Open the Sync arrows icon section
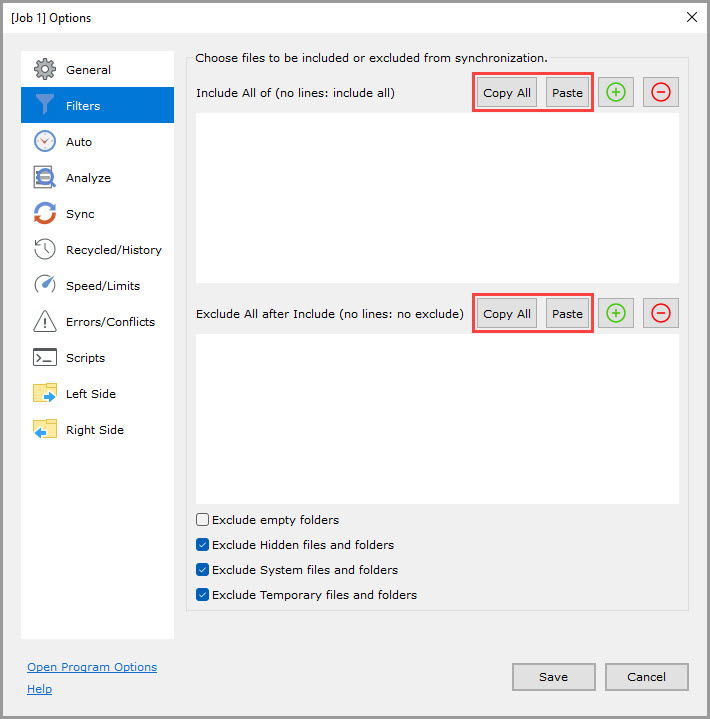This screenshot has width=710, height=719. pyautogui.click(x=45, y=214)
